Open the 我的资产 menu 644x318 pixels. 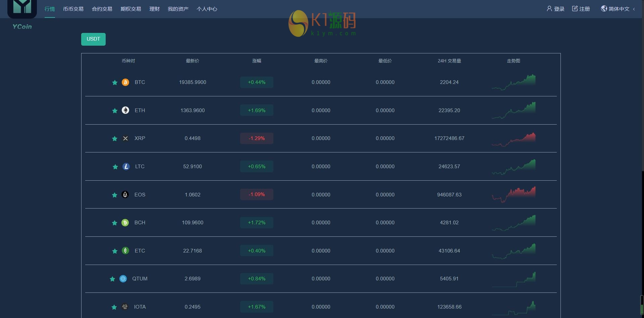pos(178,9)
